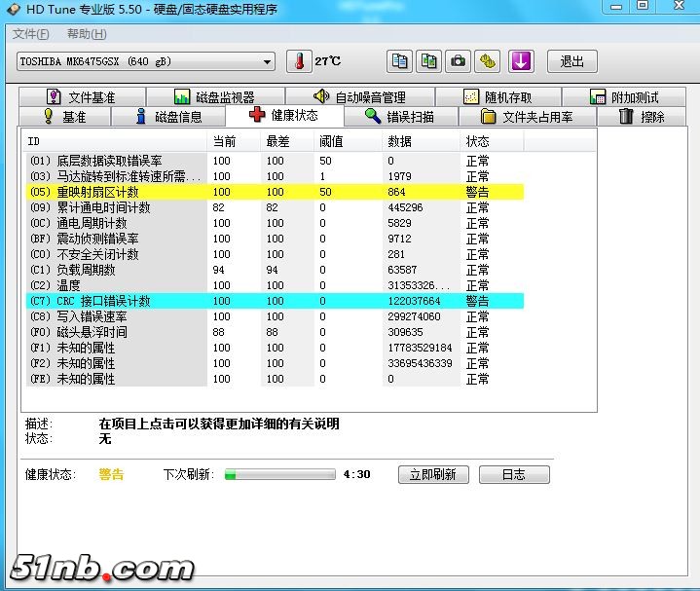Switch to the 磁盘信息 tab
700x591 pixels.
169,117
